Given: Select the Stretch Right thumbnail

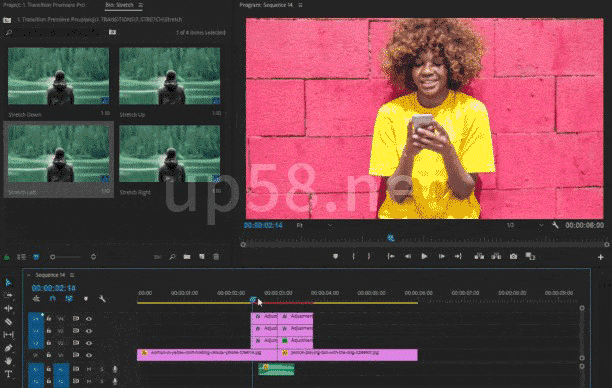Looking at the screenshot, I should [169, 153].
